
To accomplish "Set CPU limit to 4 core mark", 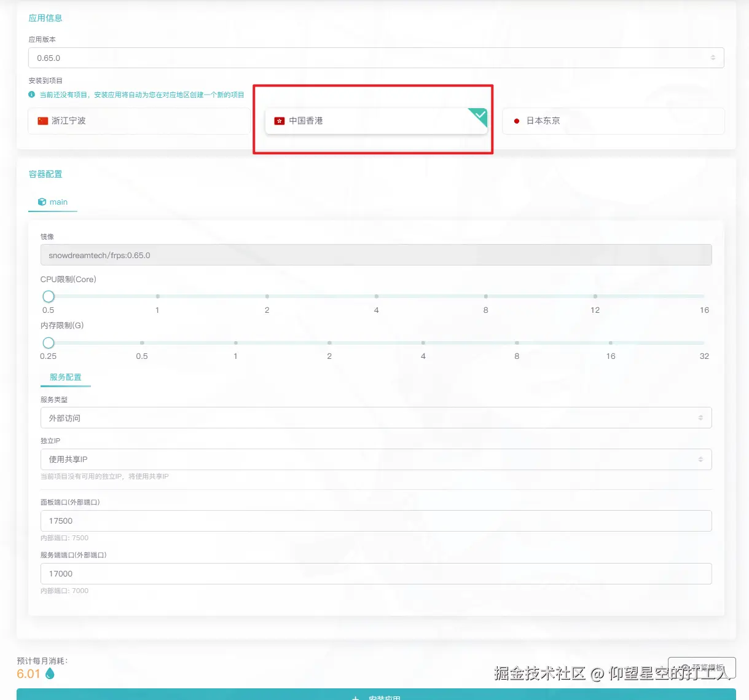I will (377, 296).
